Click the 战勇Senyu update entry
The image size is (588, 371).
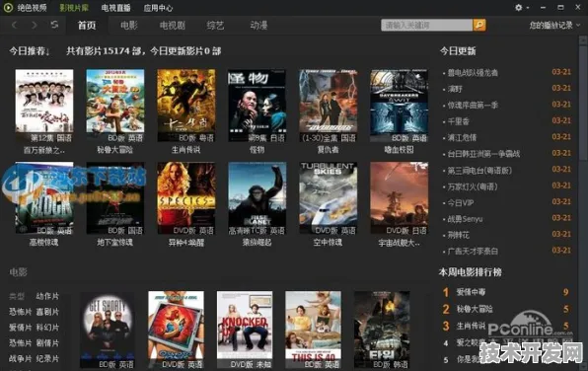point(465,219)
